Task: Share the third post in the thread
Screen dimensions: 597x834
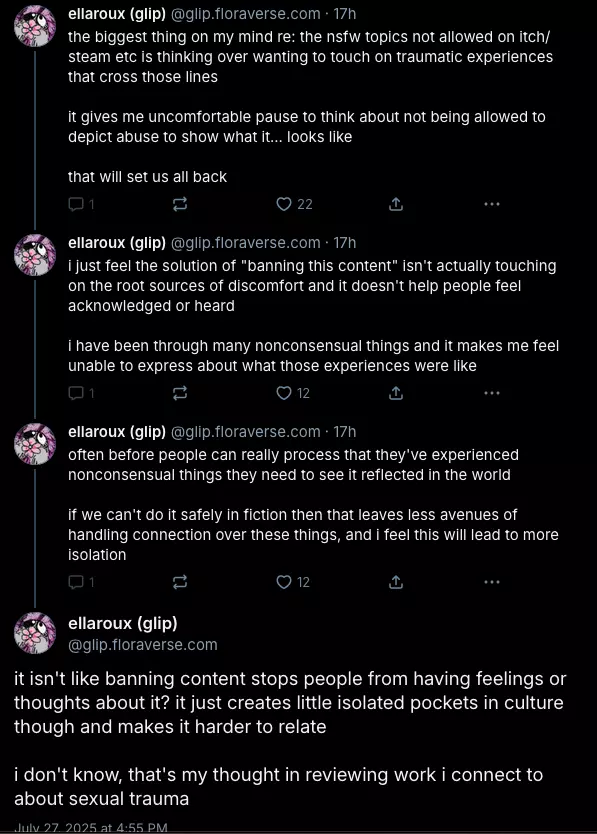Action: [396, 582]
